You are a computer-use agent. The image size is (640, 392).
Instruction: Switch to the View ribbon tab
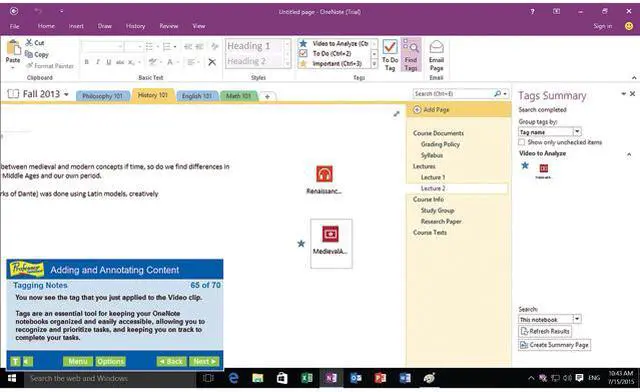(x=199, y=26)
